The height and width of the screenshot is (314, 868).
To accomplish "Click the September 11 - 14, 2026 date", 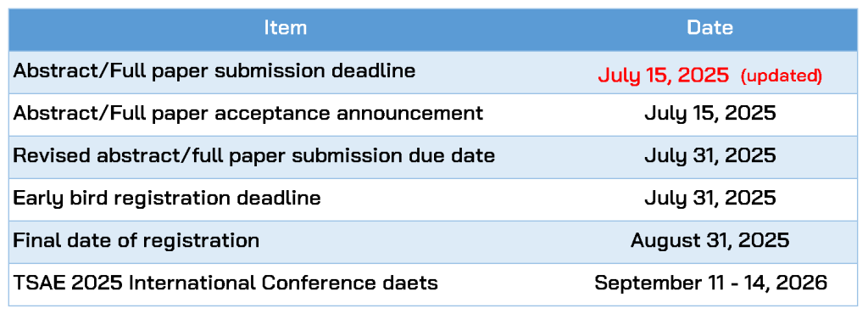I will pos(711,283).
